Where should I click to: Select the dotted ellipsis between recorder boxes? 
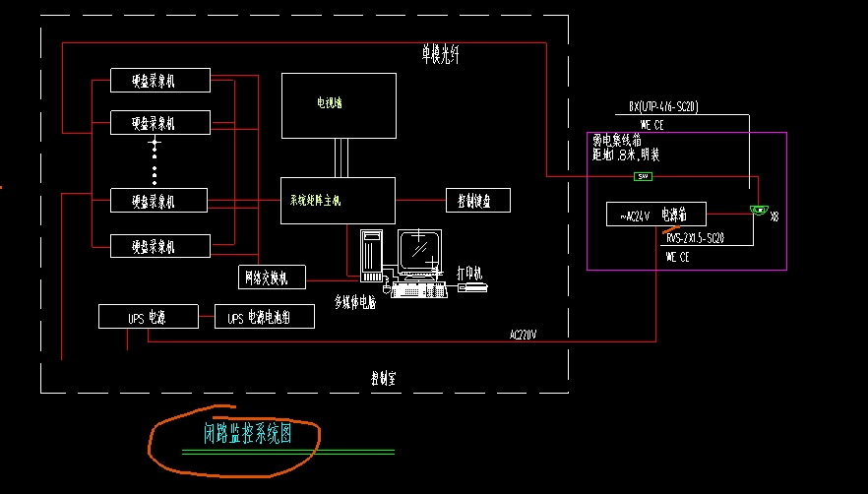click(x=155, y=161)
